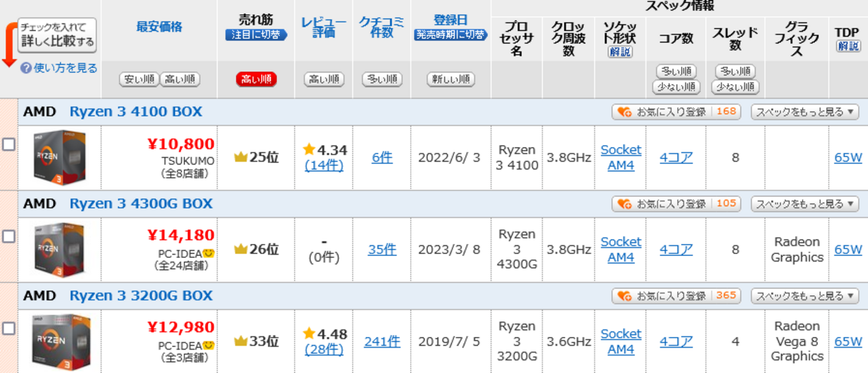Add Ryzen 3 4300G BOX to favorites
This screenshot has width=868, height=373.
tap(676, 204)
